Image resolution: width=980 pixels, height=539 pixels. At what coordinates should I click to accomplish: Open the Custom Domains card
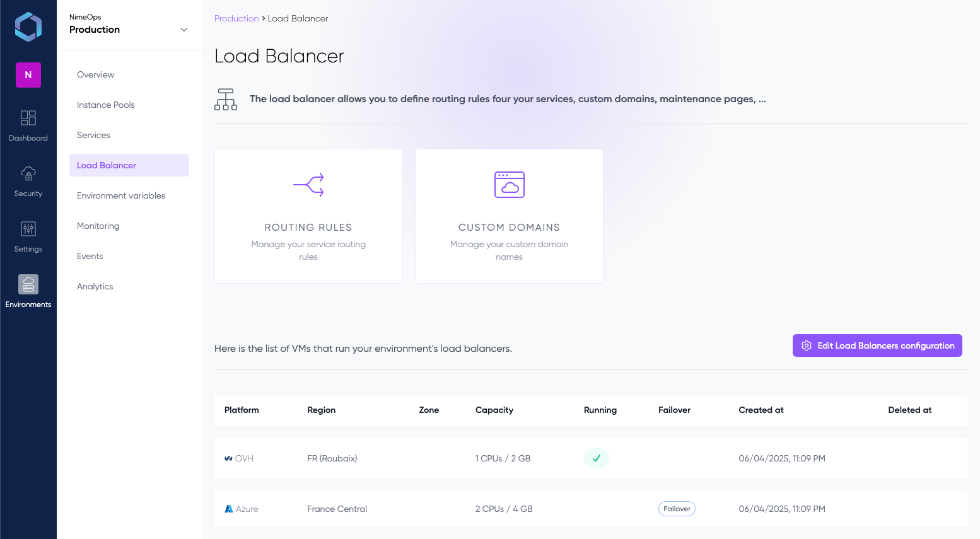510,216
